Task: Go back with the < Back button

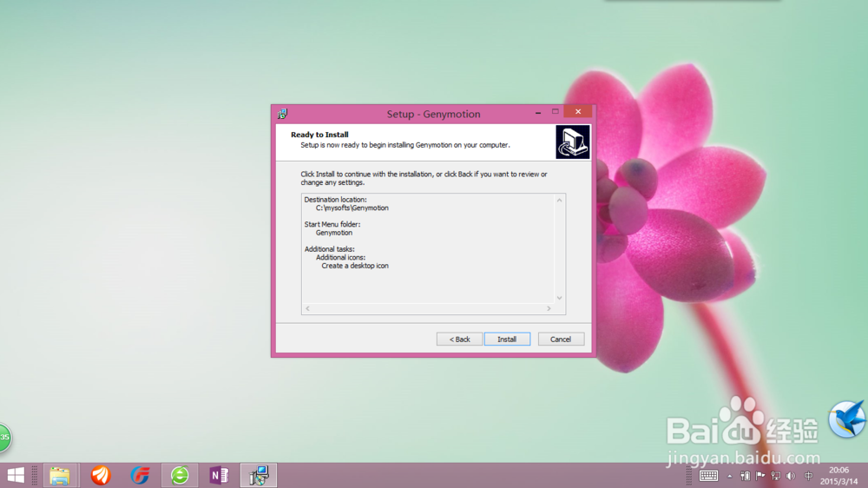Action: (x=459, y=339)
